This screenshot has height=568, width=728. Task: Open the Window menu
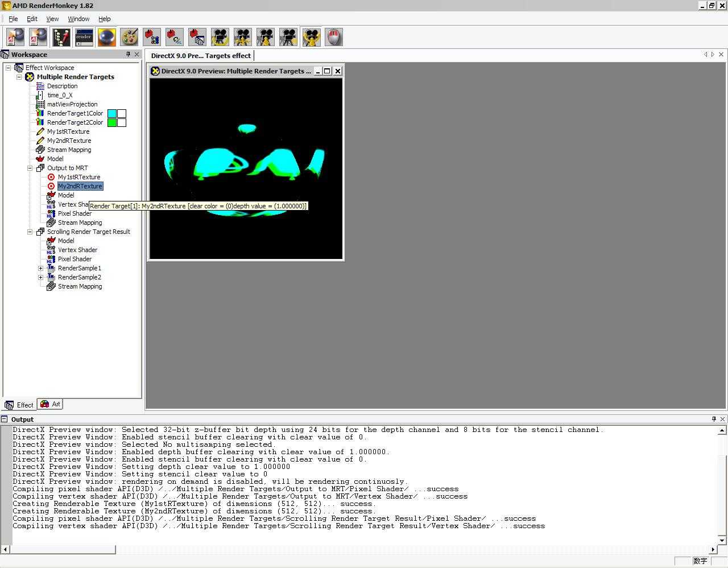(x=78, y=19)
